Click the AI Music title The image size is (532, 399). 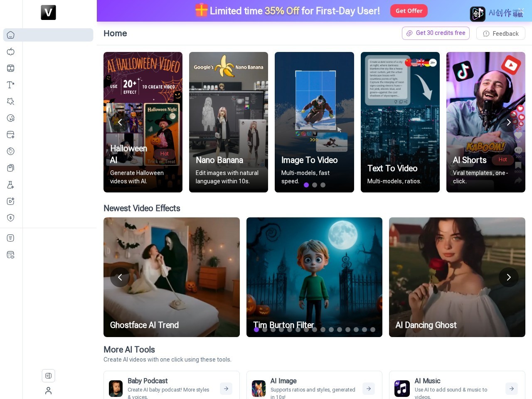[427, 381]
